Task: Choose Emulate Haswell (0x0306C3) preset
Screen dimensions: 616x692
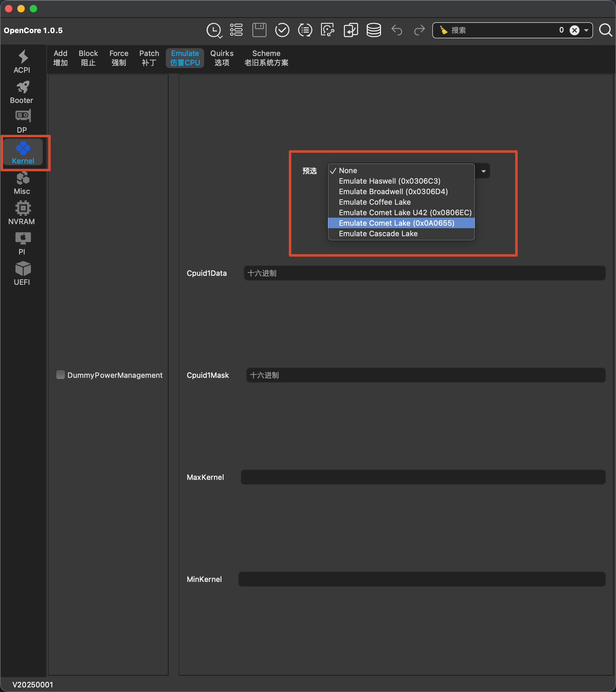Action: click(x=401, y=181)
